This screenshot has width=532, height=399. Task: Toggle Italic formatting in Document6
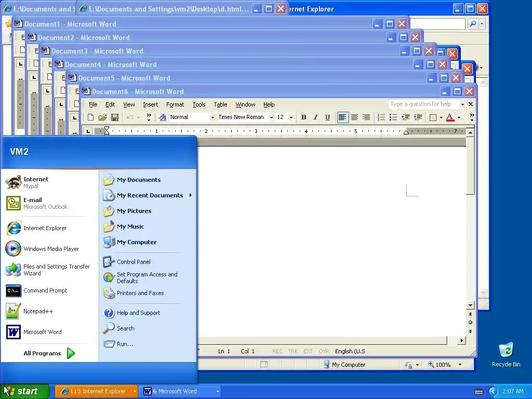tap(315, 117)
